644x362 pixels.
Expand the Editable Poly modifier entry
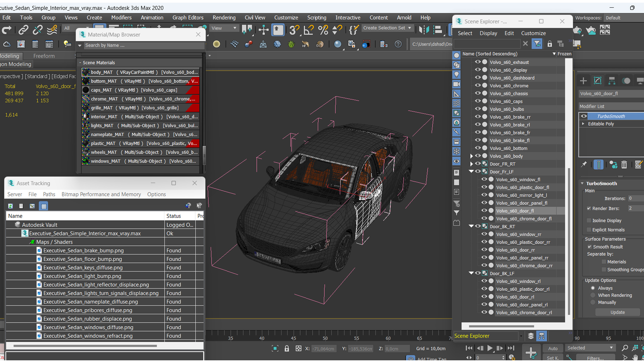583,124
